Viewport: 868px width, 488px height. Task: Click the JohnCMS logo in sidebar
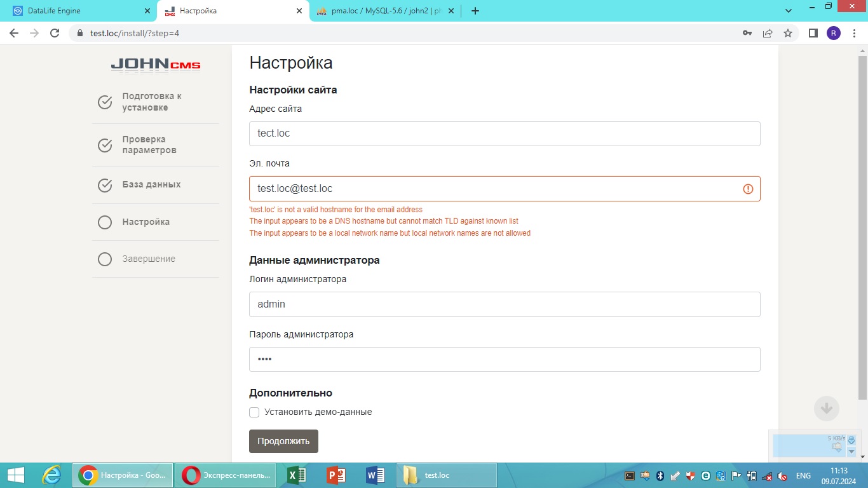[x=156, y=64]
